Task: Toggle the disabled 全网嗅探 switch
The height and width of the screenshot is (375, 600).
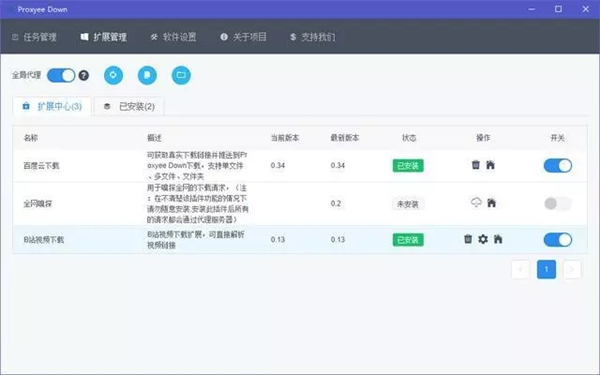Action: pos(558,204)
